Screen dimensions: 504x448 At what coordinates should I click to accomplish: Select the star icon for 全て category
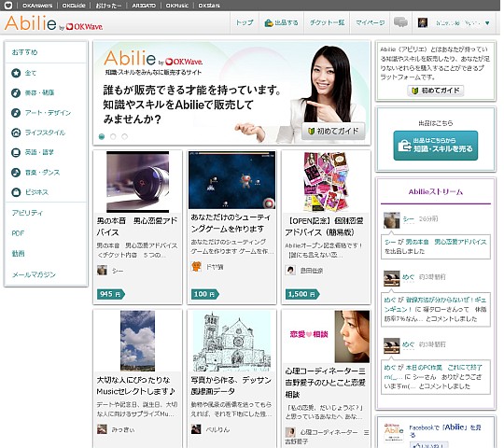(x=16, y=73)
